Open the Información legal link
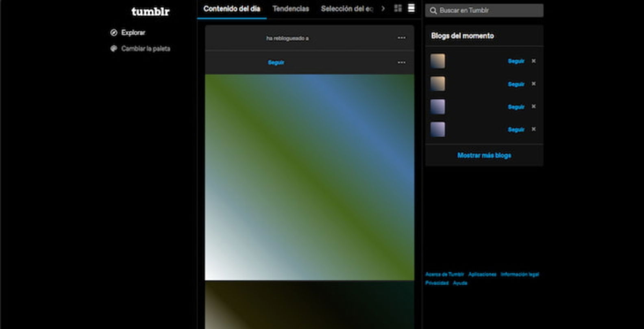Viewport: 644px width, 329px height. [520, 274]
